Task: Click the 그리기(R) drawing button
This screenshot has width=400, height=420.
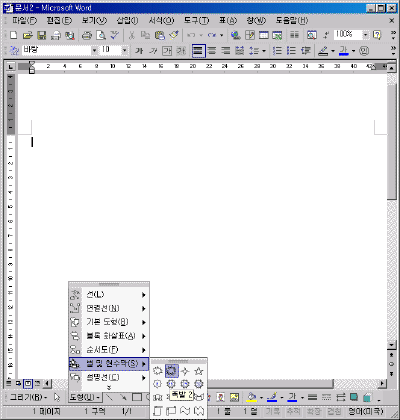Action: 29,397
